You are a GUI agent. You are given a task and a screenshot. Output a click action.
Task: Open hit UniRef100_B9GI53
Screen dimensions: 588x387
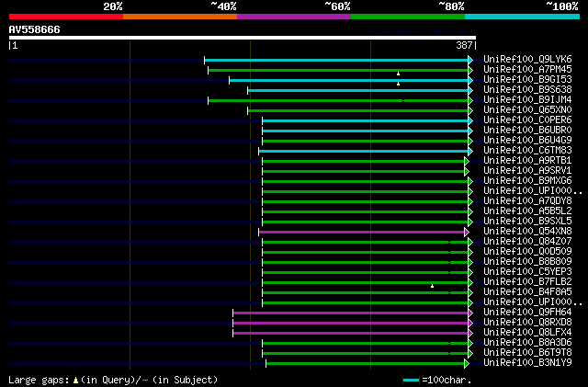click(527, 80)
